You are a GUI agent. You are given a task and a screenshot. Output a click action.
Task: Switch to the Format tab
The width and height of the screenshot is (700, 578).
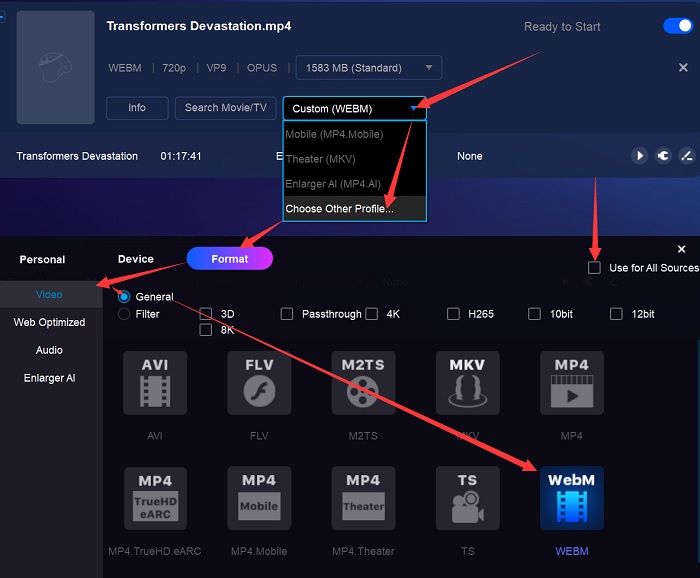[229, 258]
